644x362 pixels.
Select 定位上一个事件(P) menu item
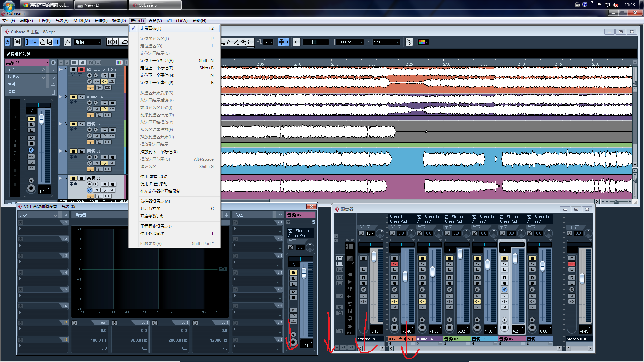point(157,83)
